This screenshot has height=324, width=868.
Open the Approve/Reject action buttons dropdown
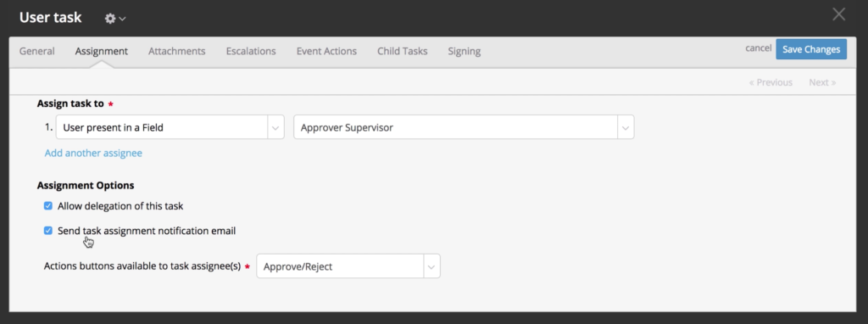tap(348, 266)
